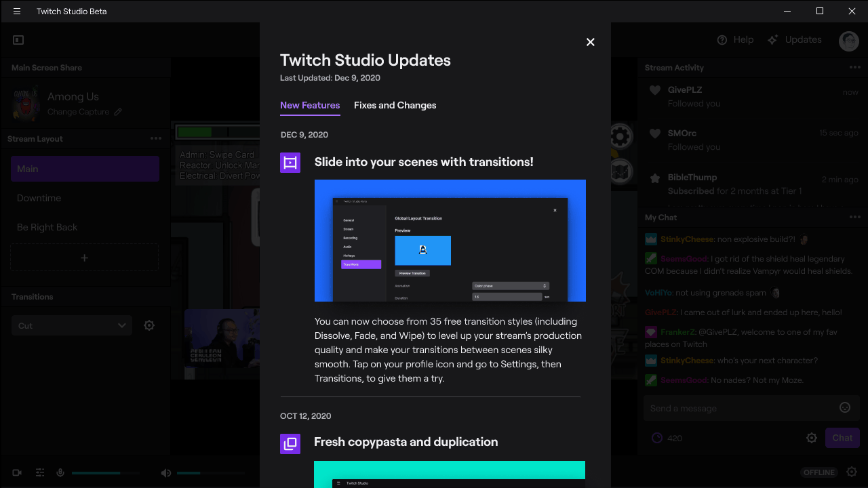Mute the microphone icon

(60, 472)
